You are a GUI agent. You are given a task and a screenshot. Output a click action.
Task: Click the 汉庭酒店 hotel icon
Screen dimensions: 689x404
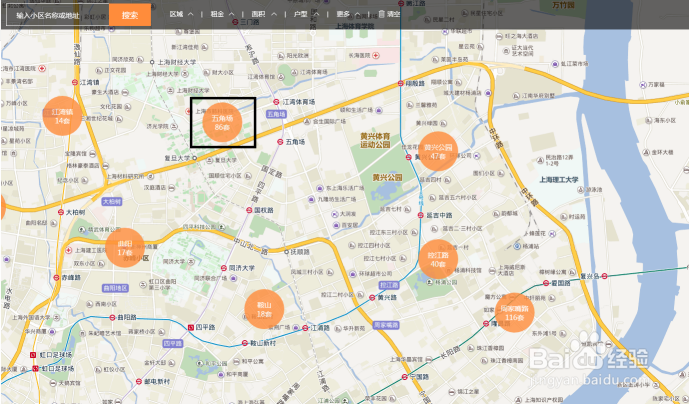(x=172, y=188)
